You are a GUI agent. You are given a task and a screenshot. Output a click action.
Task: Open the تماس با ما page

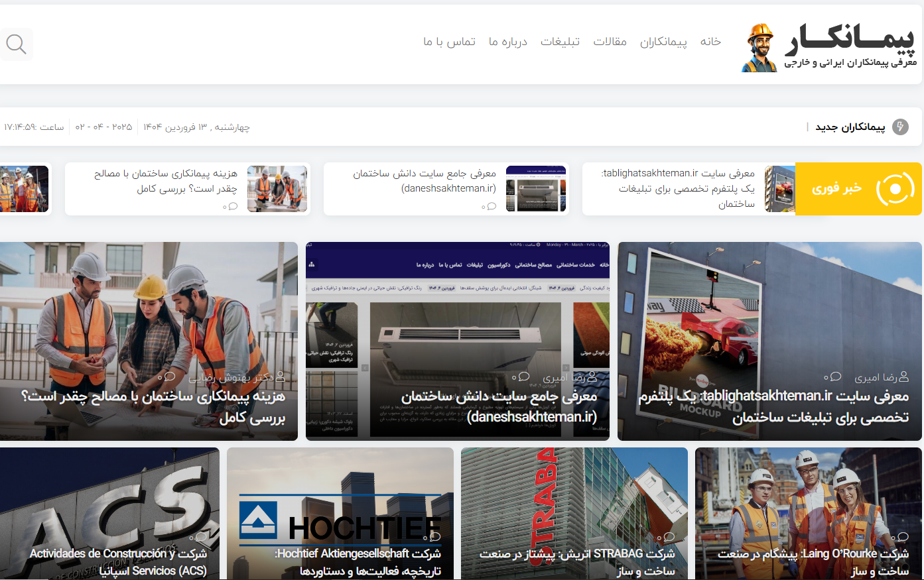click(449, 42)
